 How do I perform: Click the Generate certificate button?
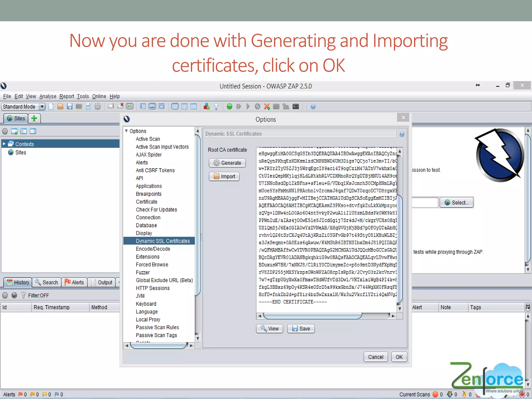click(227, 163)
